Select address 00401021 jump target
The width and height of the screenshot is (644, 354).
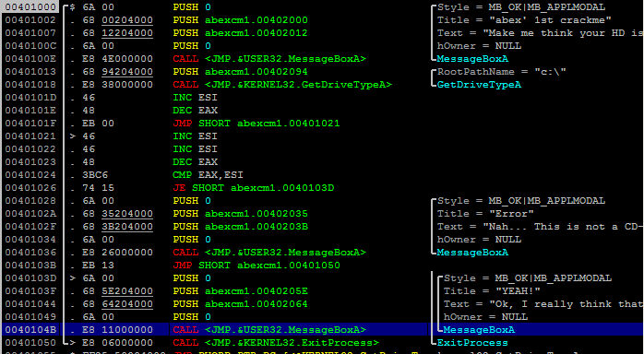point(30,136)
